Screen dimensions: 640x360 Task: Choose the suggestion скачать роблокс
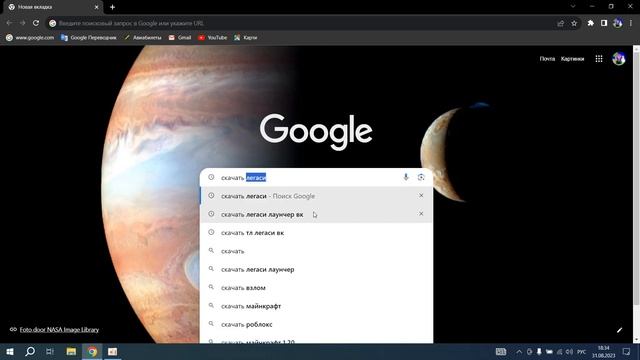click(316, 324)
